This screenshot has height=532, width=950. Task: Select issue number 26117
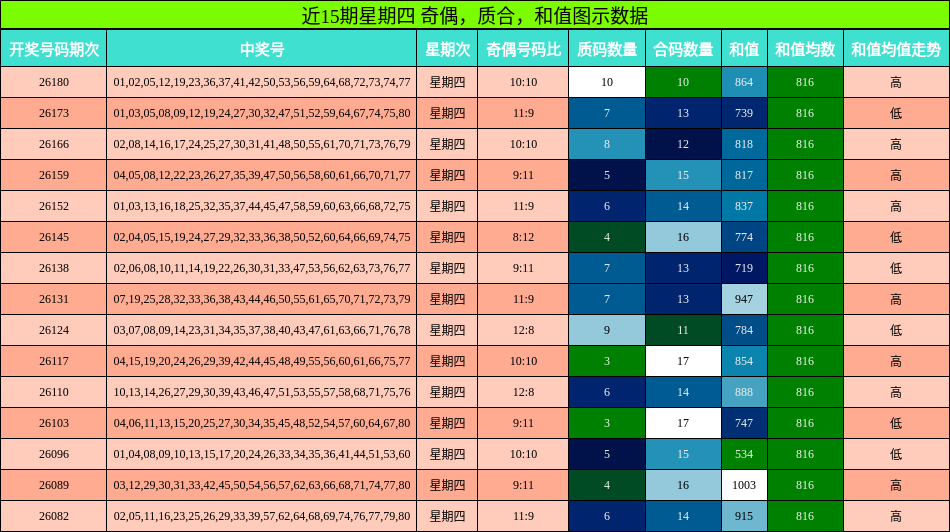point(53,361)
